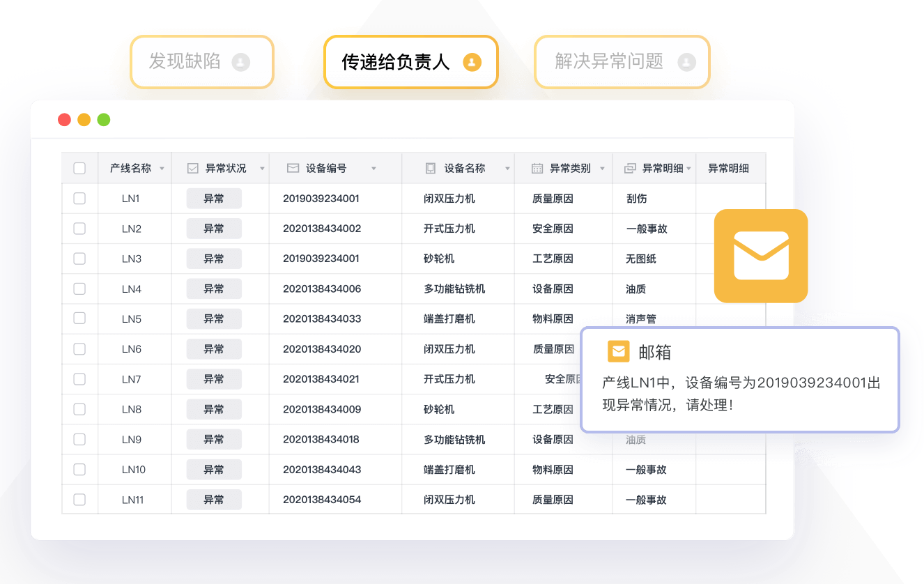Click the user avatar icon on 传递给负责人

coord(472,62)
